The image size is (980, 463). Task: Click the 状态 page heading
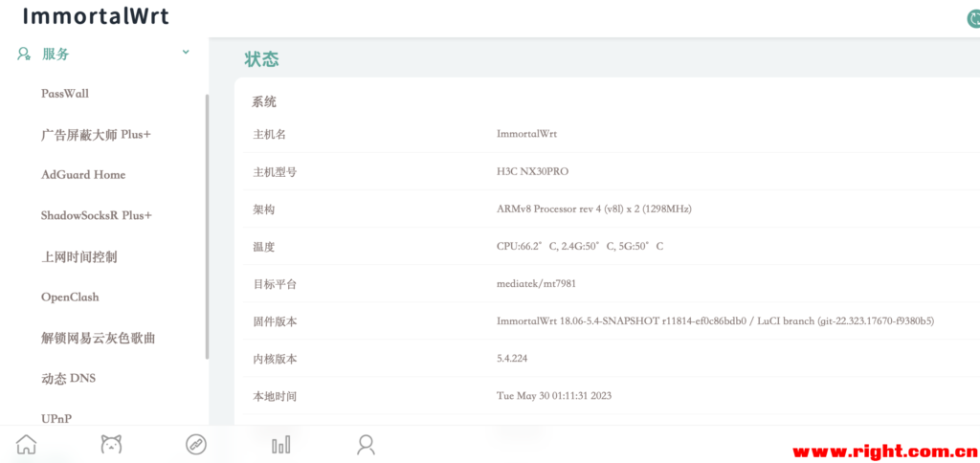[261, 59]
